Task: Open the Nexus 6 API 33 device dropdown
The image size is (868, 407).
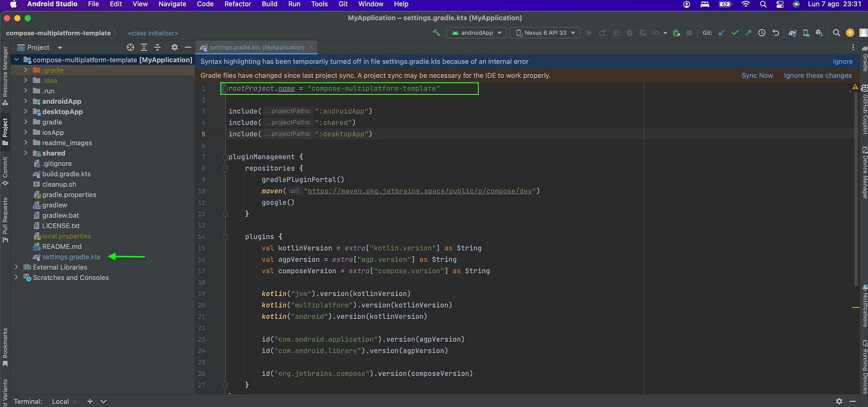Action: pyautogui.click(x=544, y=33)
